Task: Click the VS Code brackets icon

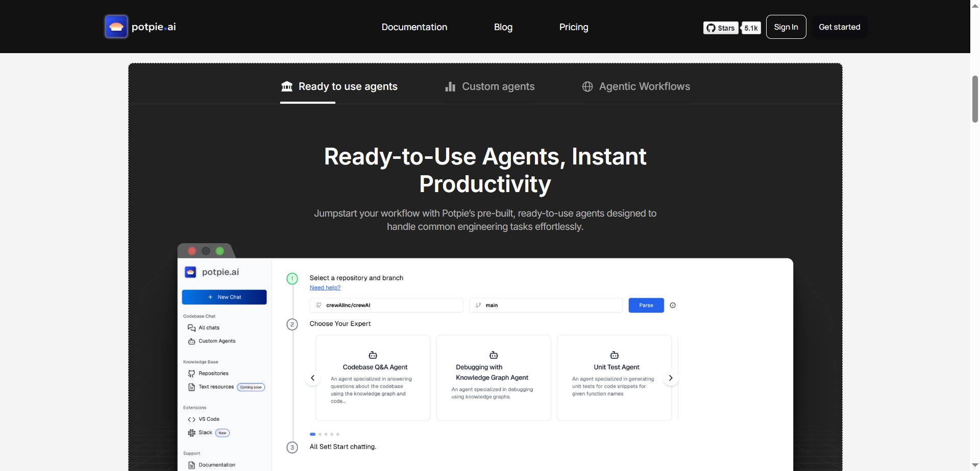Action: (191, 419)
